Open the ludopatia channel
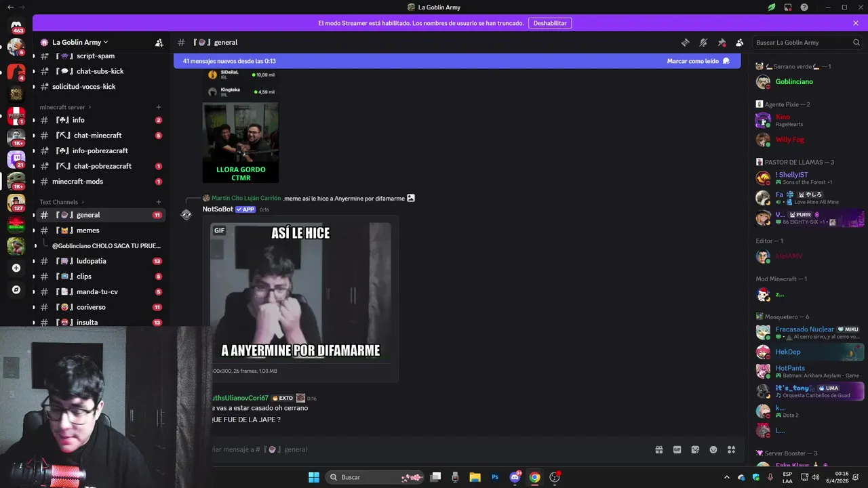Screen dimensions: 868x488 100,261
